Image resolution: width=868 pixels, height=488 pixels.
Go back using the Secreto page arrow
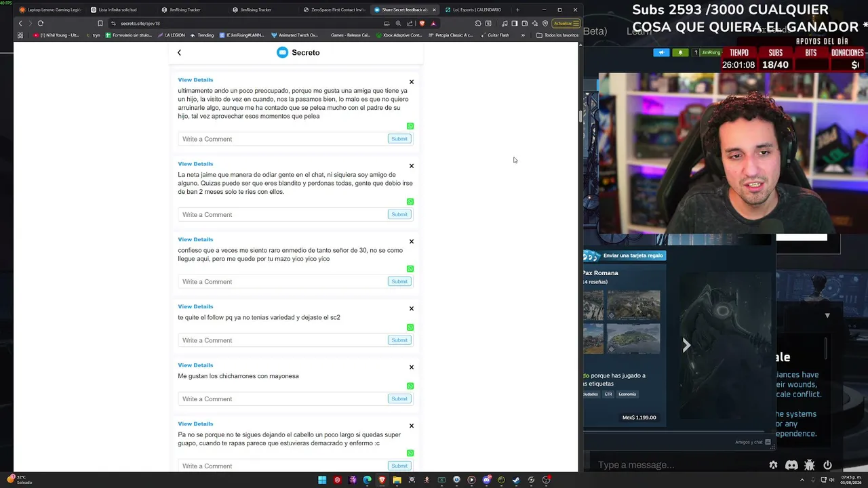[x=179, y=53]
